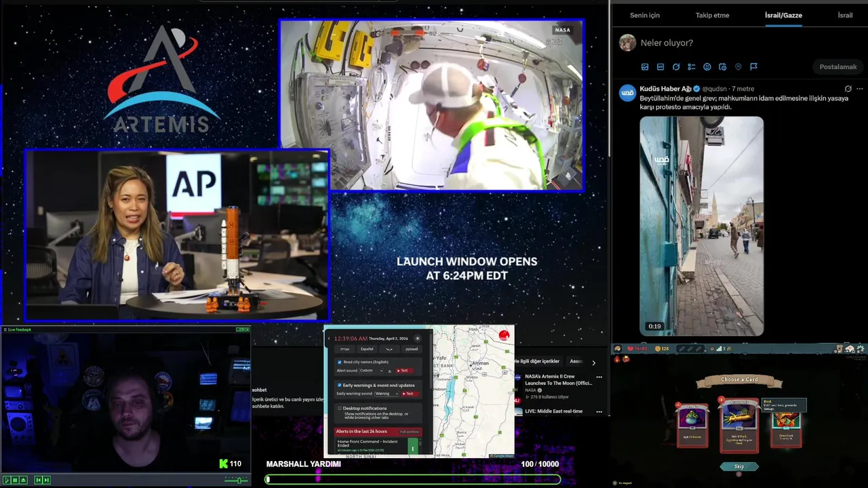868x488 pixels.
Task: Open the İsrail tab
Action: tap(845, 15)
